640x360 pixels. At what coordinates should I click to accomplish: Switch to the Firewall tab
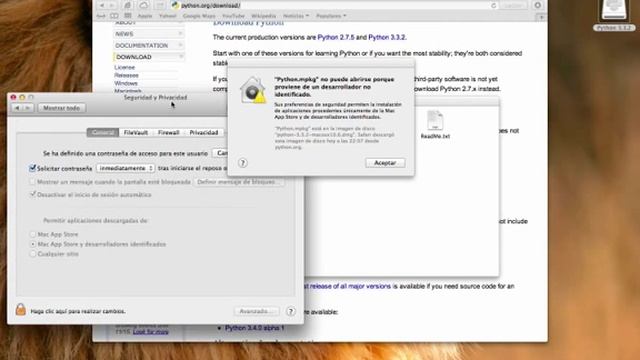click(x=169, y=133)
